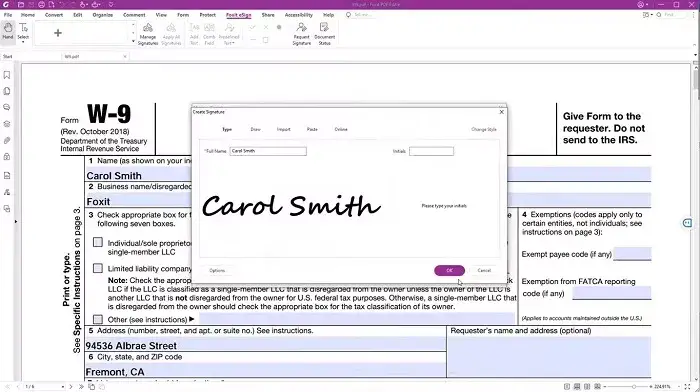Expand the left navigation panel arrow
This screenshot has height=392, width=700.
16,221
